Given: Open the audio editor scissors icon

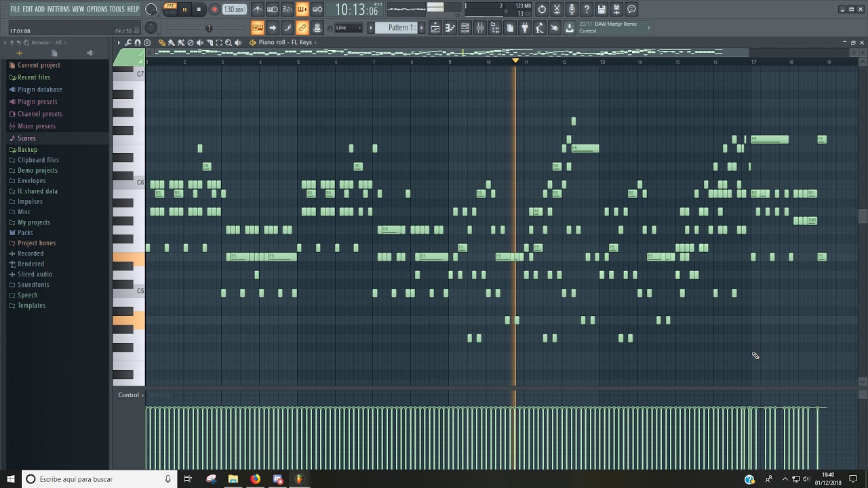Looking at the screenshot, I should 557,9.
